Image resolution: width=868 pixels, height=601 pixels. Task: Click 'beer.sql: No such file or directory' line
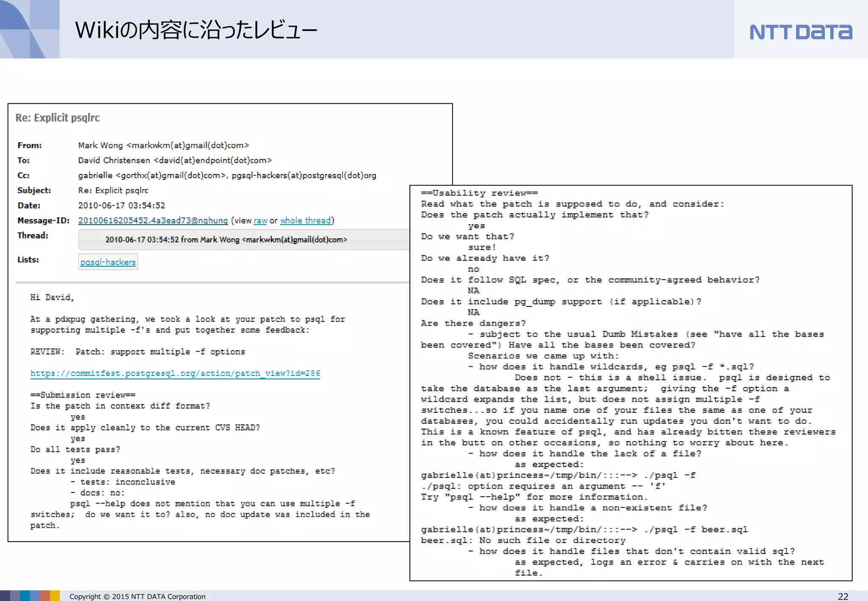pos(523,540)
